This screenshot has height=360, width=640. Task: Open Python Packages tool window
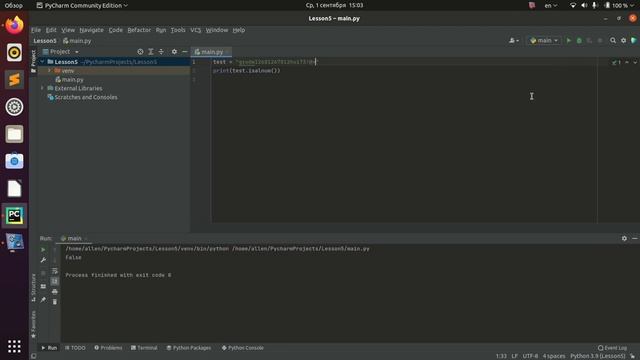(189, 348)
